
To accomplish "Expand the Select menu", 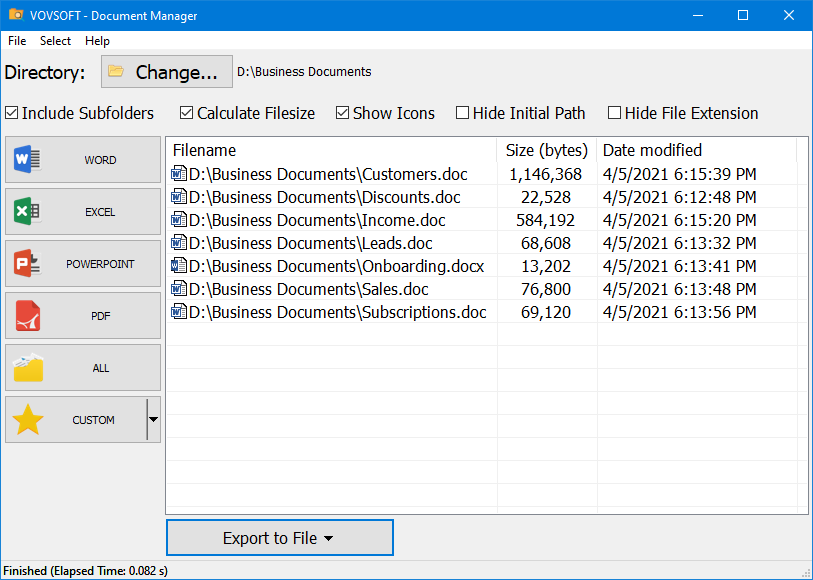I will pyautogui.click(x=55, y=41).
